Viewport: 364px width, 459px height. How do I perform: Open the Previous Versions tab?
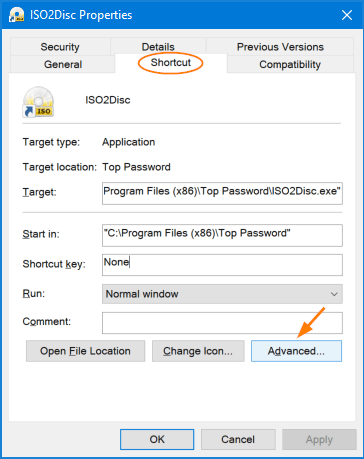(x=280, y=47)
